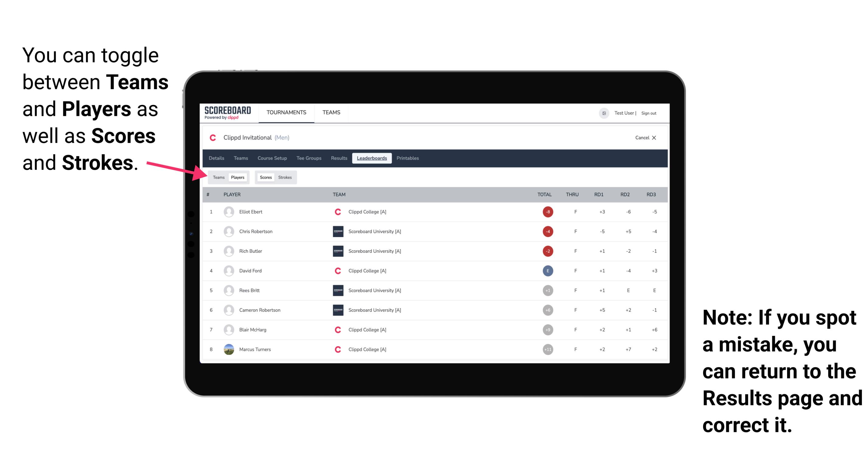Select the Printables tab

click(408, 158)
